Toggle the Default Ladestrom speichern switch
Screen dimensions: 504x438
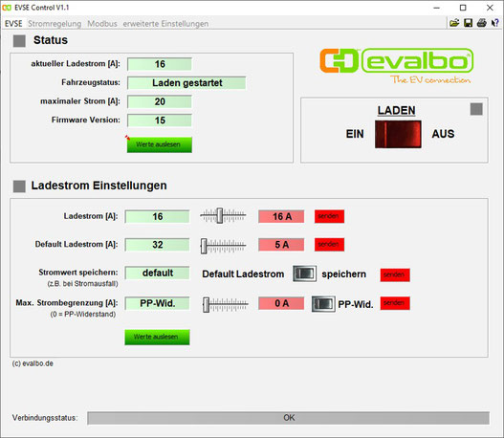click(304, 274)
